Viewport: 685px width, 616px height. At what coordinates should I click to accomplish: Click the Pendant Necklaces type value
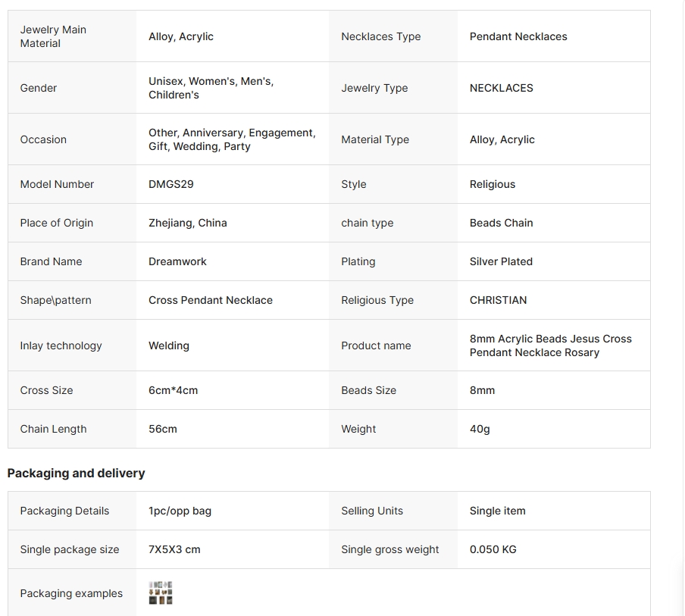(x=518, y=36)
